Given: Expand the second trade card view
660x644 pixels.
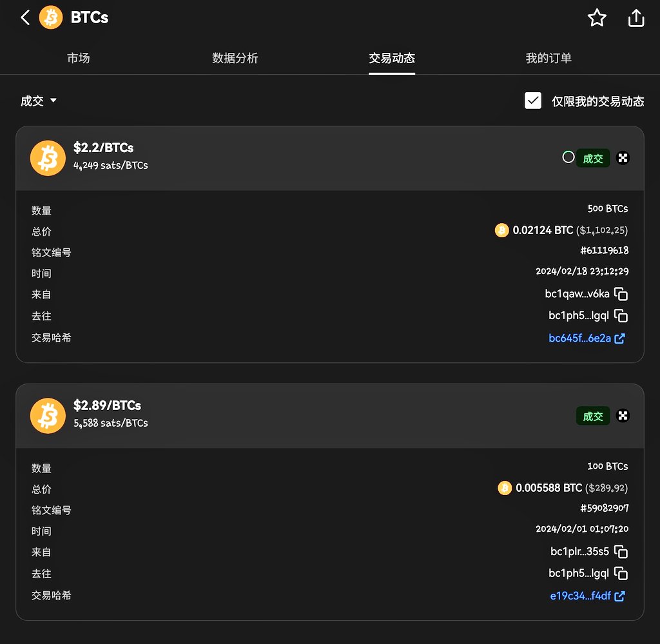Looking at the screenshot, I should 622,416.
